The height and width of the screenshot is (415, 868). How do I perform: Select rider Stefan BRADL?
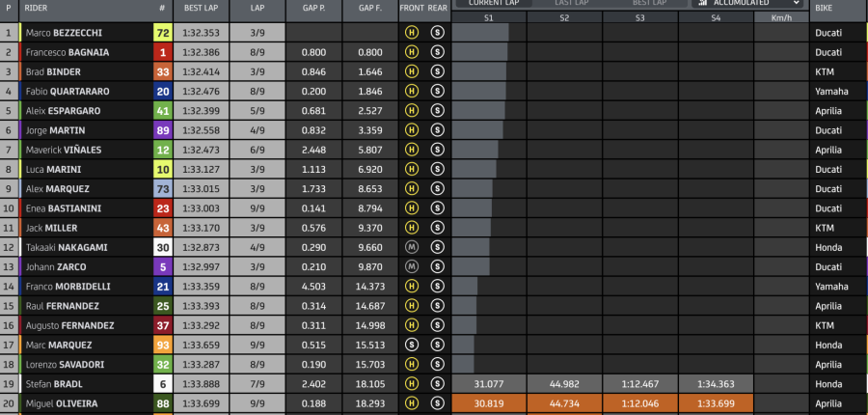pos(54,384)
